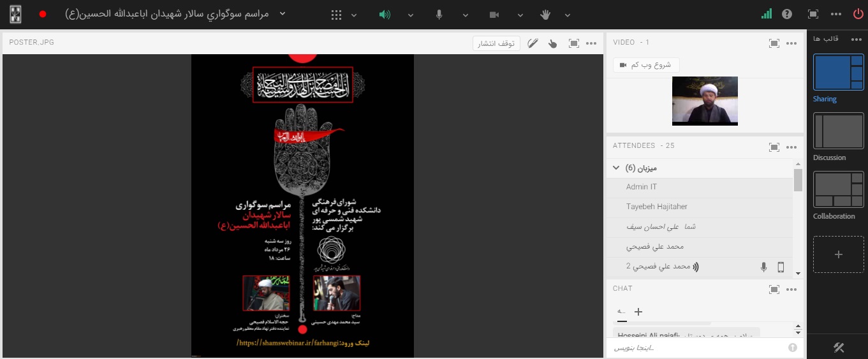Screen dimensions: 868x359
Task: Click the Discussion layout label
Action: coord(829,158)
